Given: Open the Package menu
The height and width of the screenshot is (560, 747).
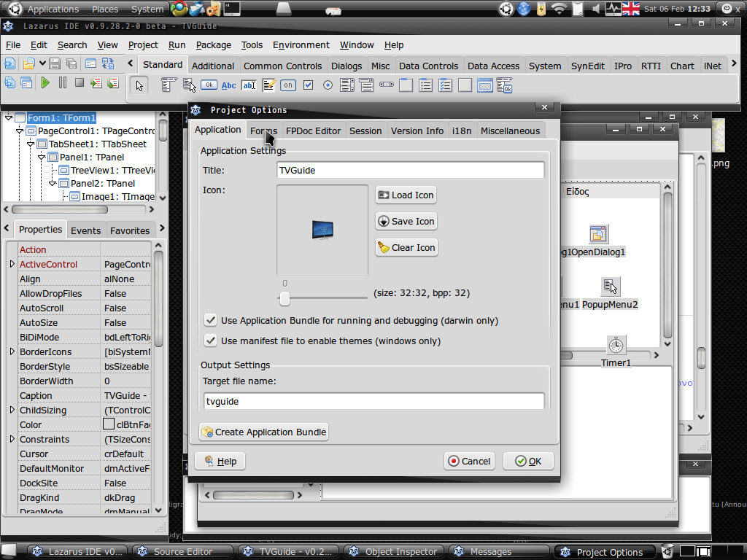Looking at the screenshot, I should point(213,45).
